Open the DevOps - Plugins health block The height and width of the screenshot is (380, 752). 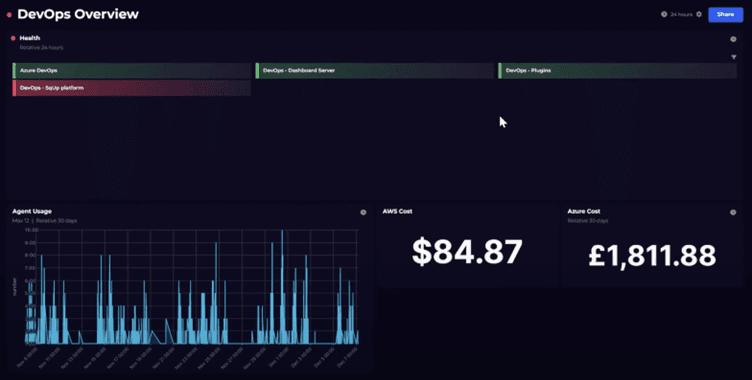tap(618, 71)
